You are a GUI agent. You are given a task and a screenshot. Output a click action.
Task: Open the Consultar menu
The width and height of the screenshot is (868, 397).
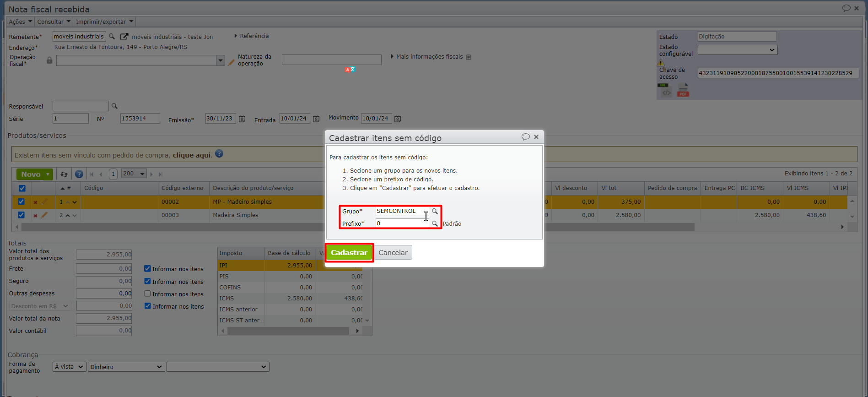(54, 22)
